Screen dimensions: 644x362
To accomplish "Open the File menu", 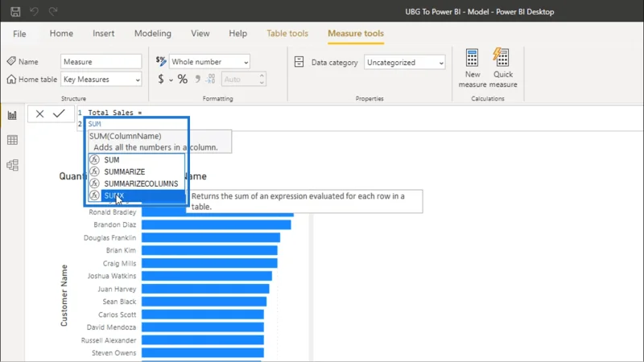I will (x=19, y=34).
